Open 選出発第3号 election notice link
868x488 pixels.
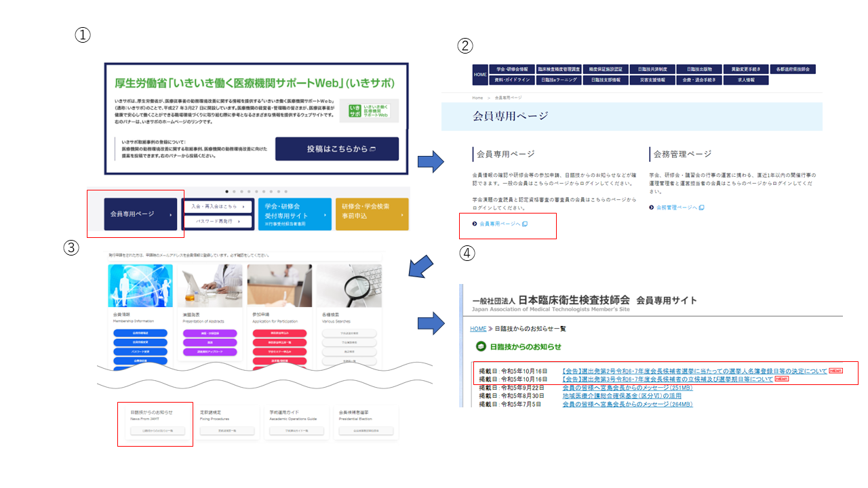click(667, 380)
